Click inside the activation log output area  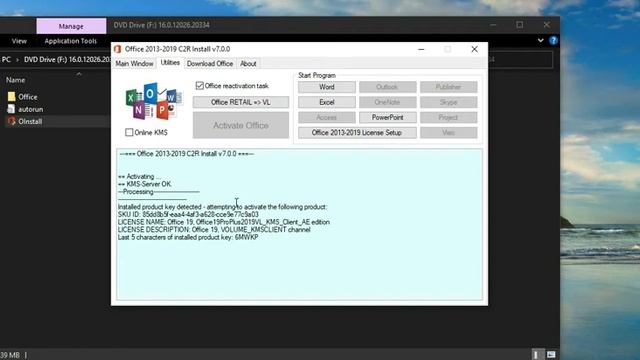(299, 224)
